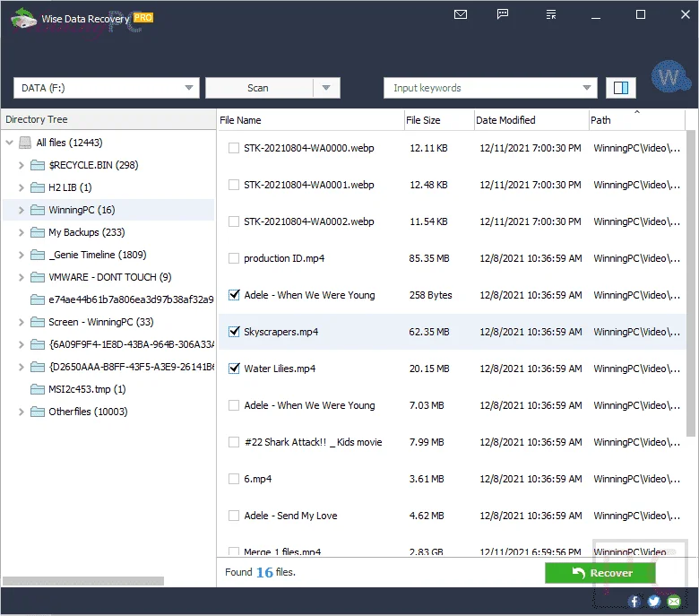Click the horizontal scrollbar under Directory Tree
This screenshot has width=699, height=616.
coord(83,581)
